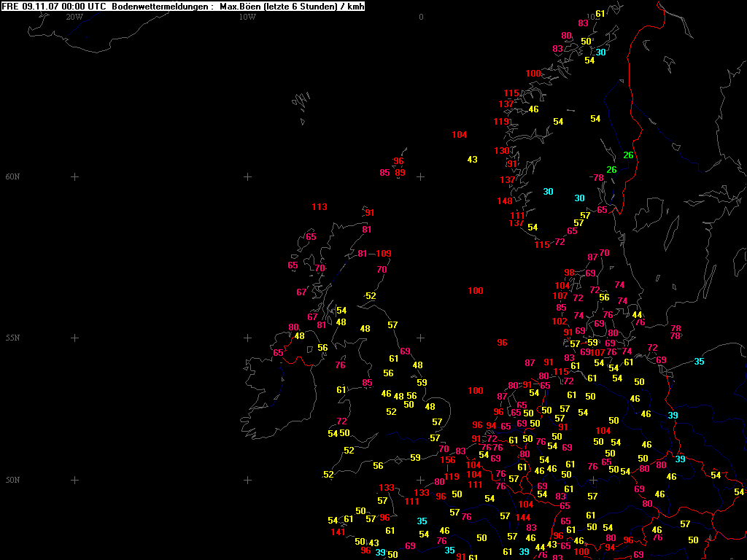Click the 50N latitude label

point(12,480)
